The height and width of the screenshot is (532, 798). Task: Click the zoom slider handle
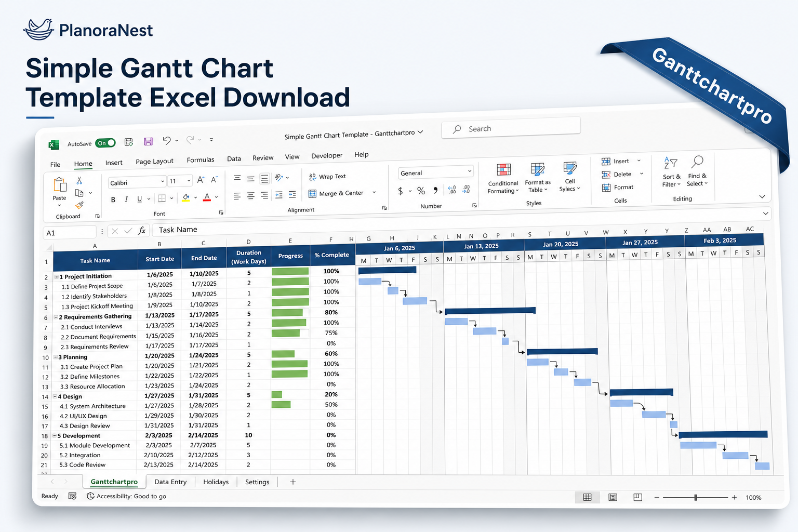(x=695, y=497)
